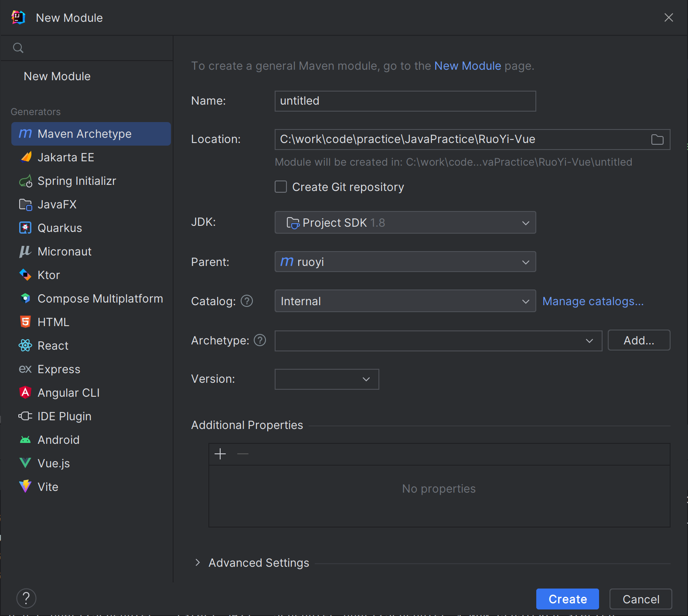Pick the Vue.js generator

(54, 463)
